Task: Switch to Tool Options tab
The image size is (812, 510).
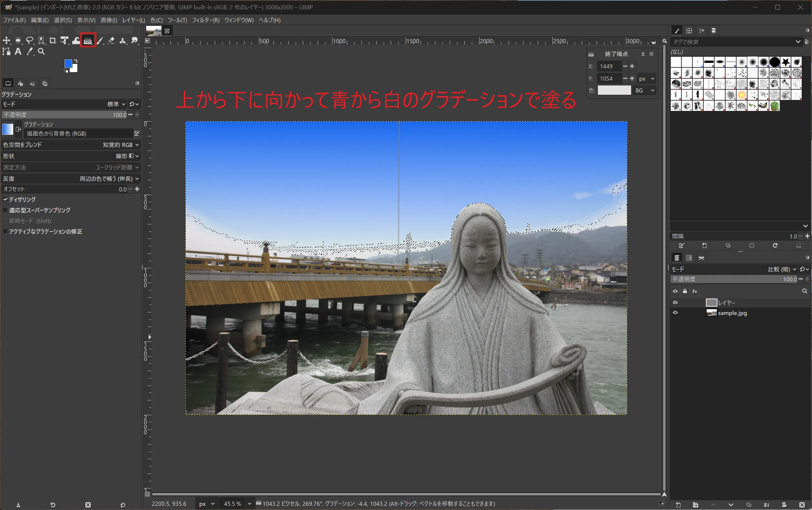Action: [x=8, y=83]
